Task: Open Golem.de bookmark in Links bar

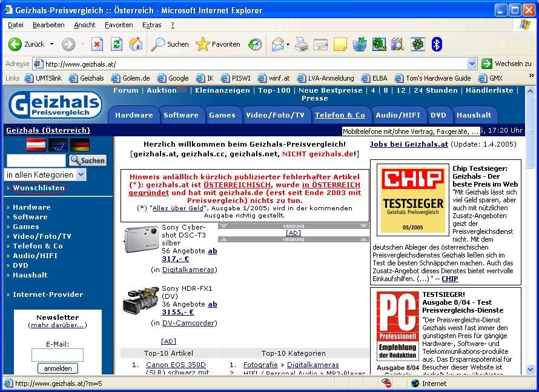Action: pyautogui.click(x=130, y=78)
